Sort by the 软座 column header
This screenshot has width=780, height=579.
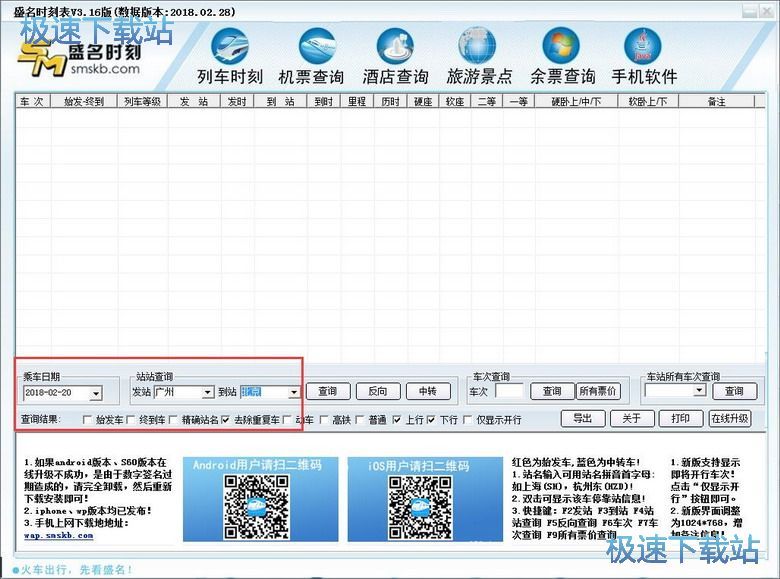click(x=455, y=101)
